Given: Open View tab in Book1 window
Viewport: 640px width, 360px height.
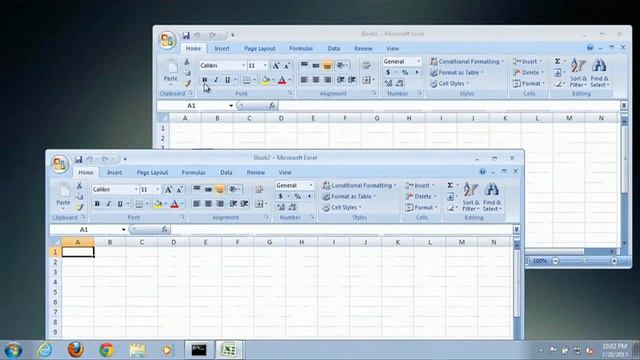Looking at the screenshot, I should pyautogui.click(x=392, y=48).
